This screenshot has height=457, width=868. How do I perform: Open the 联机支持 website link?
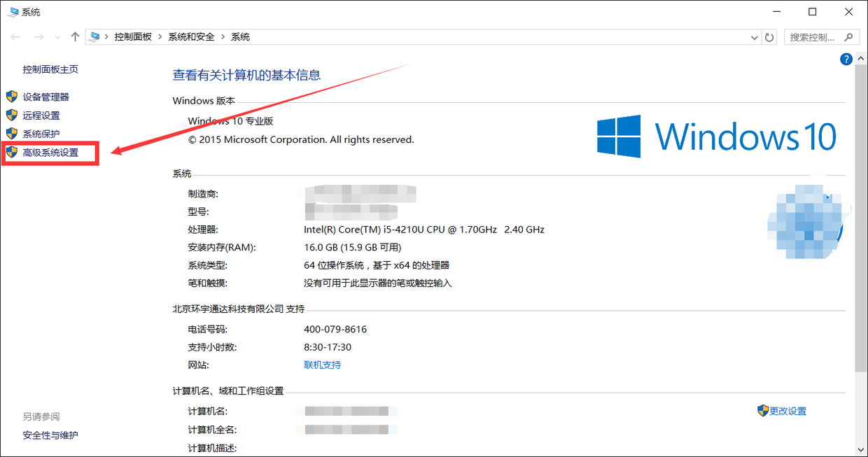tap(322, 365)
